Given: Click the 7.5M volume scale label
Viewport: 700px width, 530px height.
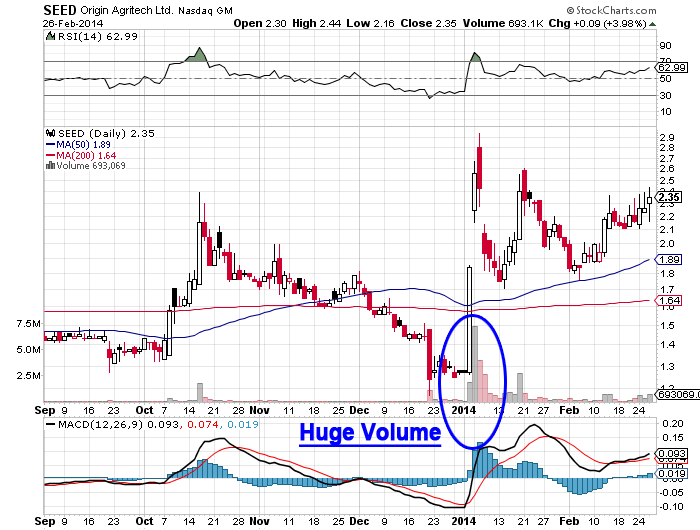Looking at the screenshot, I should pyautogui.click(x=29, y=323).
